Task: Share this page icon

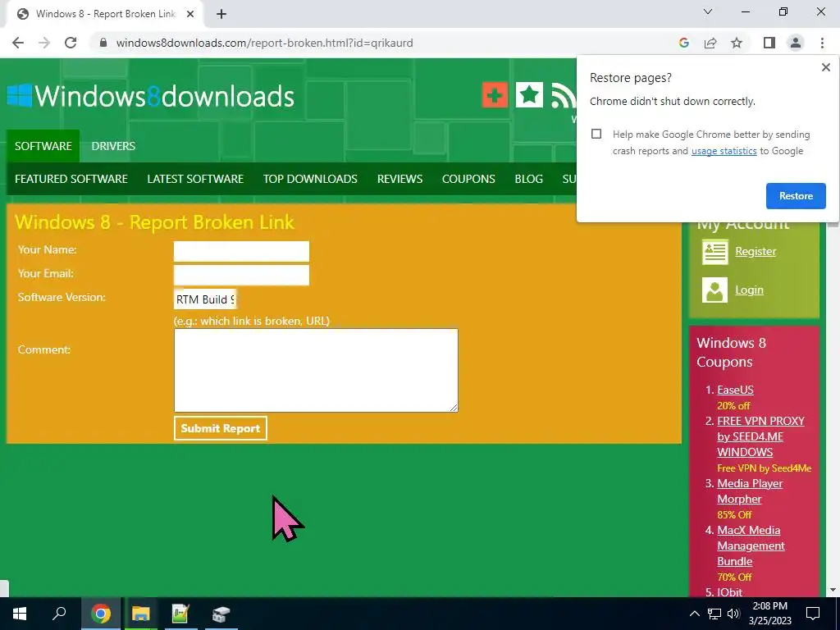Action: [710, 43]
